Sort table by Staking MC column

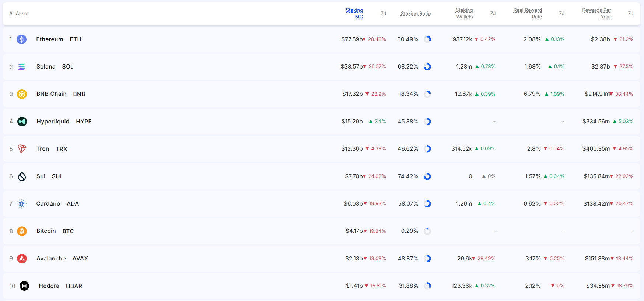(x=354, y=13)
